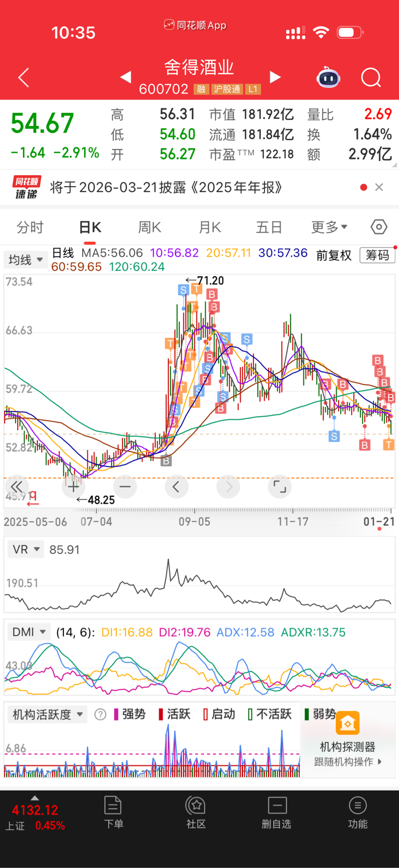
Task: Open the VR indicator dropdown
Action: click(x=25, y=549)
